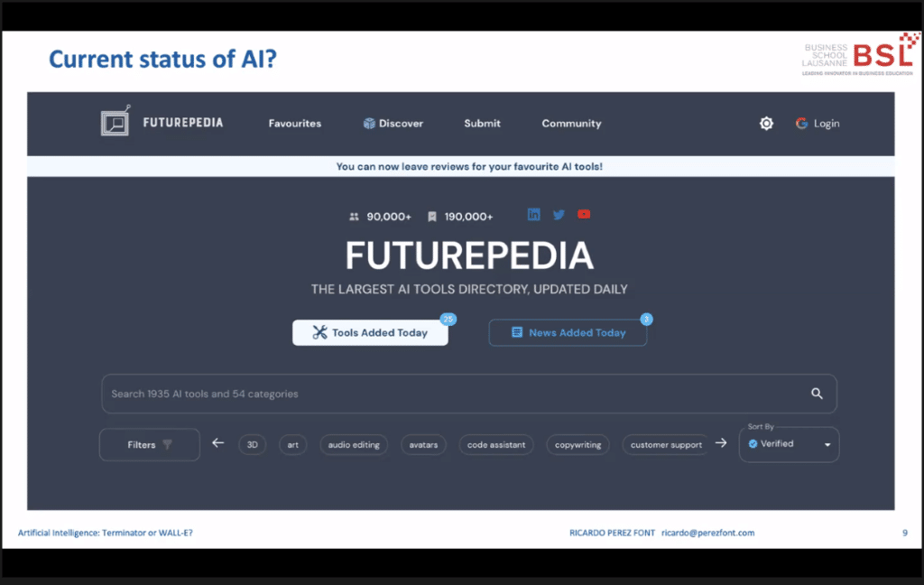Open the Submit page

(482, 124)
